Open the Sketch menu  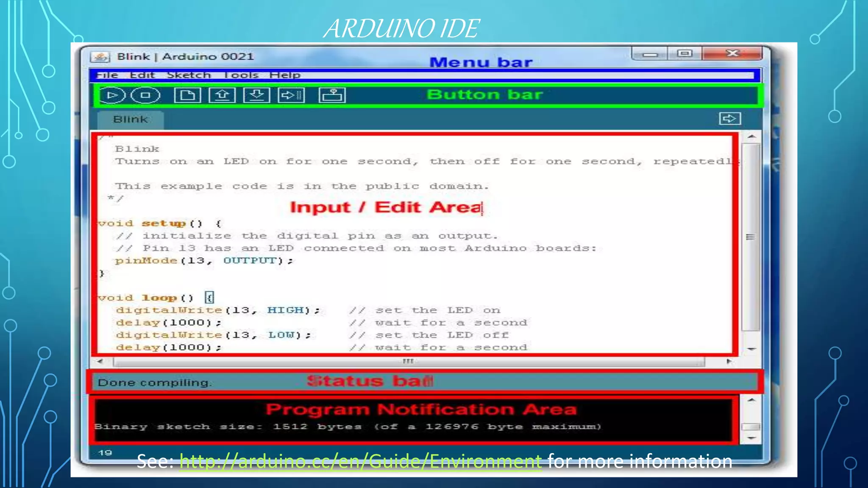[x=189, y=75]
